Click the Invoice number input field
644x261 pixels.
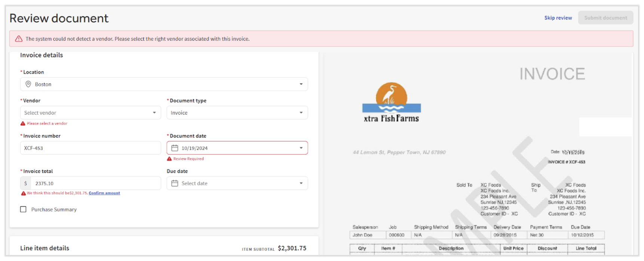[x=91, y=148]
